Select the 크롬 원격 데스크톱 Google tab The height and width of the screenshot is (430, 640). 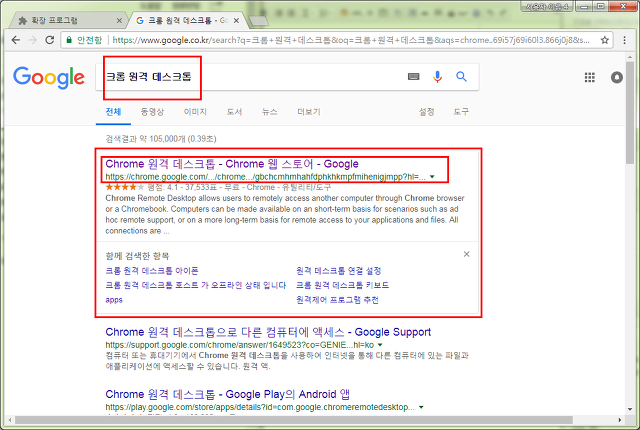[186, 20]
